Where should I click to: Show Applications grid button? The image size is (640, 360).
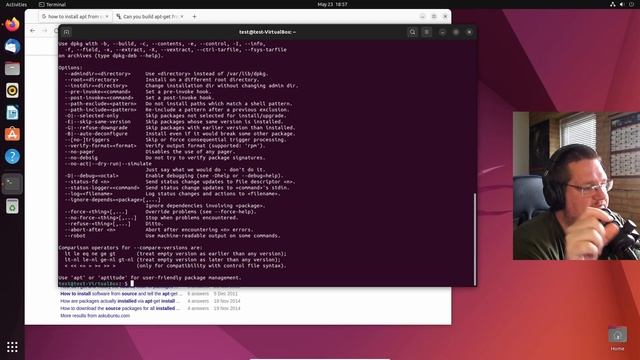coord(12,347)
